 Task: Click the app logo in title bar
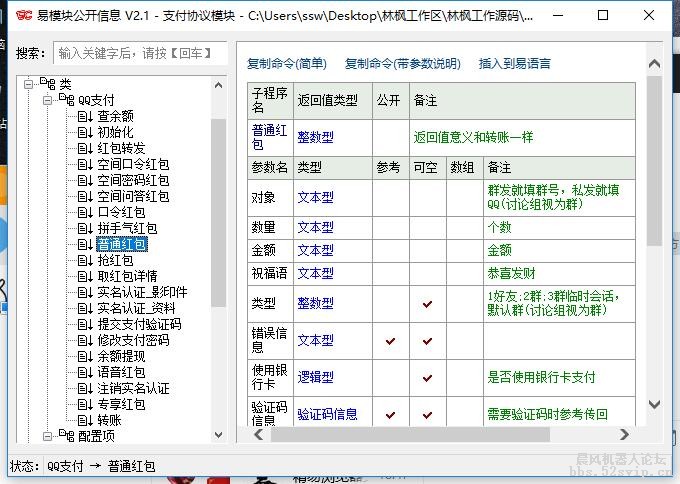pyautogui.click(x=24, y=16)
